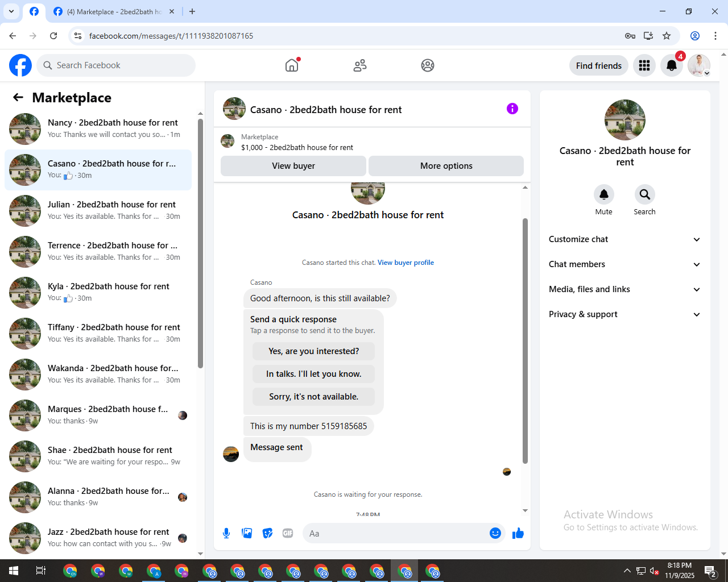Open the Shae conversation
728x582 pixels.
[98, 456]
